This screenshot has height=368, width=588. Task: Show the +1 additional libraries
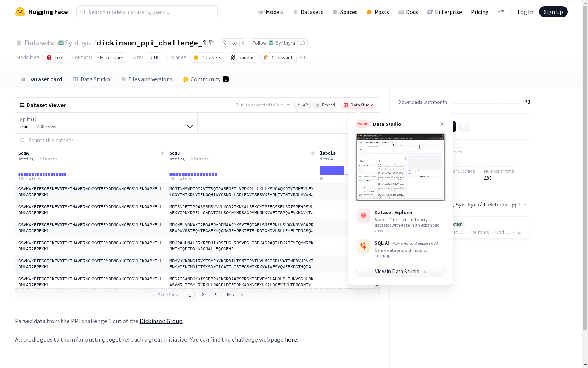(x=302, y=57)
